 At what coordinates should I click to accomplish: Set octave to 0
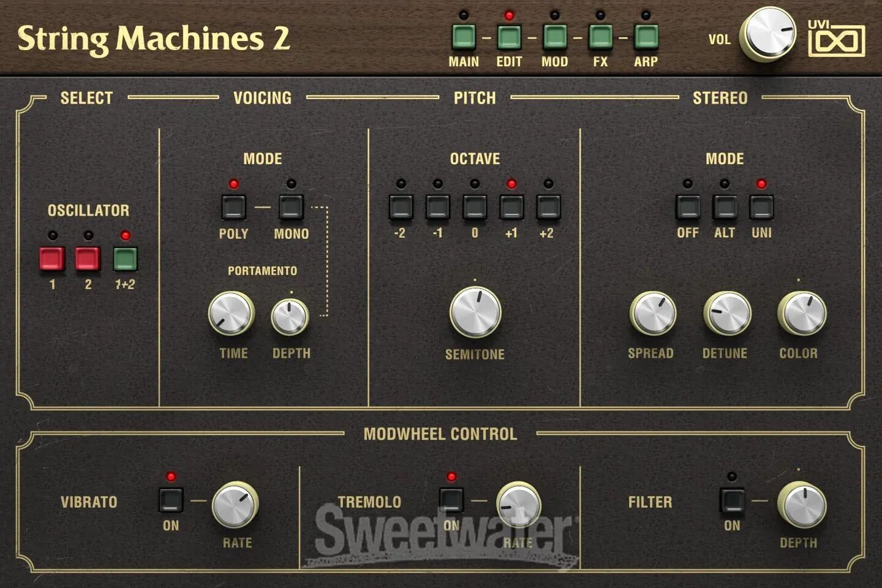click(475, 207)
